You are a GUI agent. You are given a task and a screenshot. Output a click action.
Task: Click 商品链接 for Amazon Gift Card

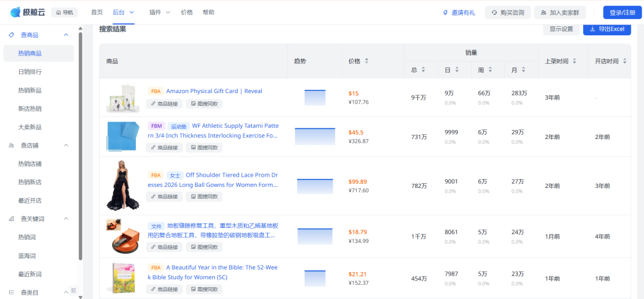click(x=165, y=104)
